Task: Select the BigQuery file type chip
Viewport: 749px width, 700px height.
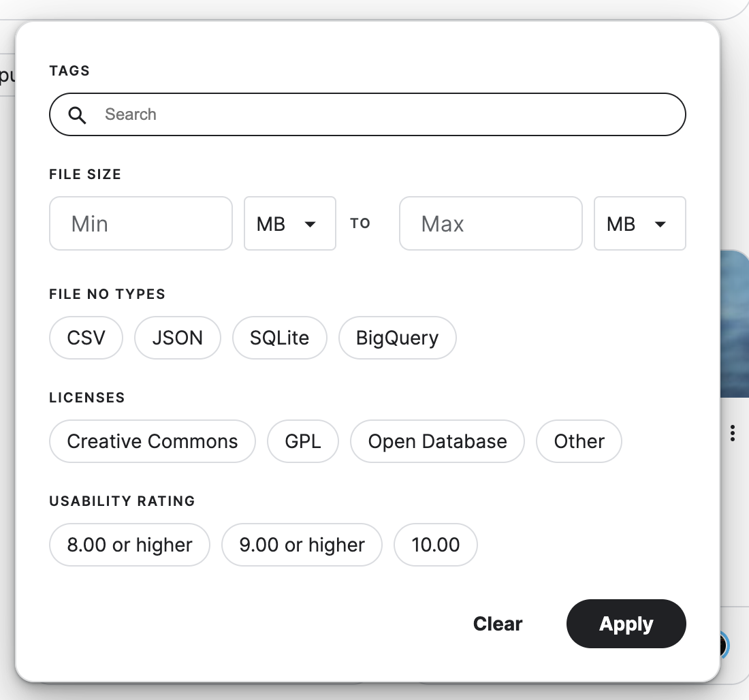Action: click(x=397, y=338)
